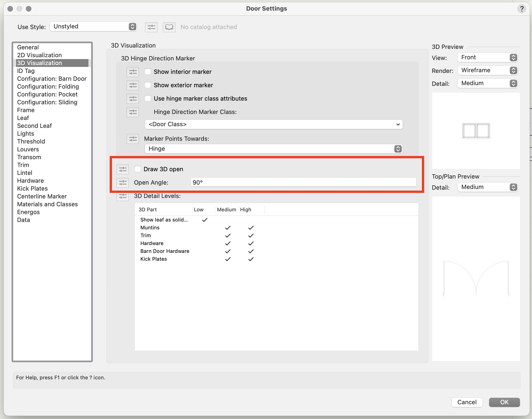Open the door catalog via the book icon
The width and height of the screenshot is (532, 419).
[169, 27]
